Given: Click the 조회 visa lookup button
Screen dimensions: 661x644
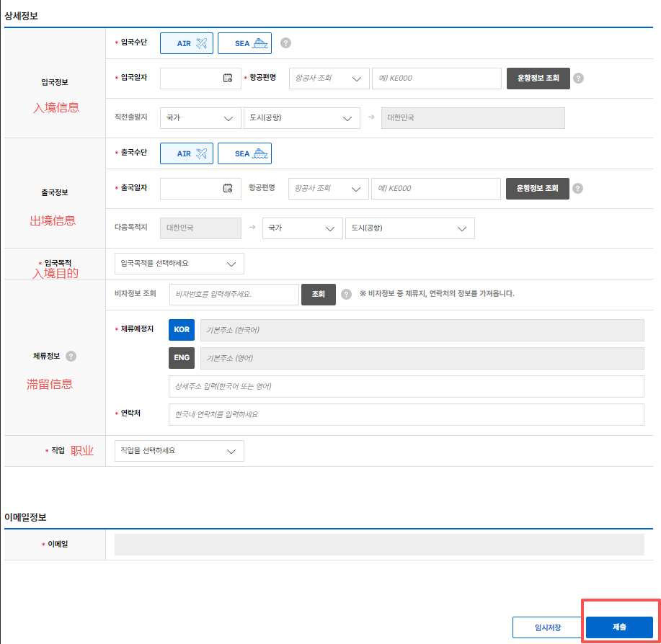Looking at the screenshot, I should pyautogui.click(x=319, y=295).
